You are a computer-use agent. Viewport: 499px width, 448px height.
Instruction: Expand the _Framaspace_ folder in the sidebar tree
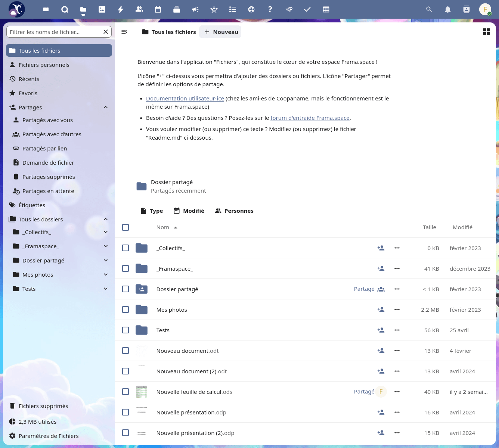(x=106, y=246)
